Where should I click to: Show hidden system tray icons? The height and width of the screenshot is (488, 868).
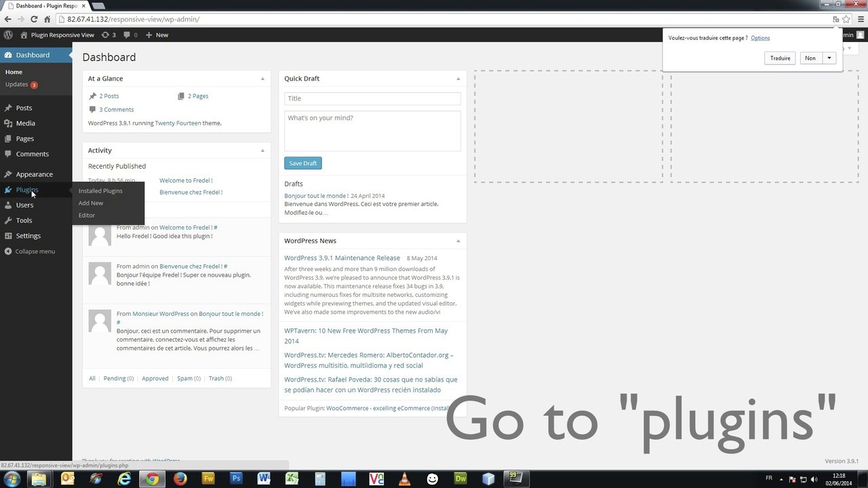782,479
